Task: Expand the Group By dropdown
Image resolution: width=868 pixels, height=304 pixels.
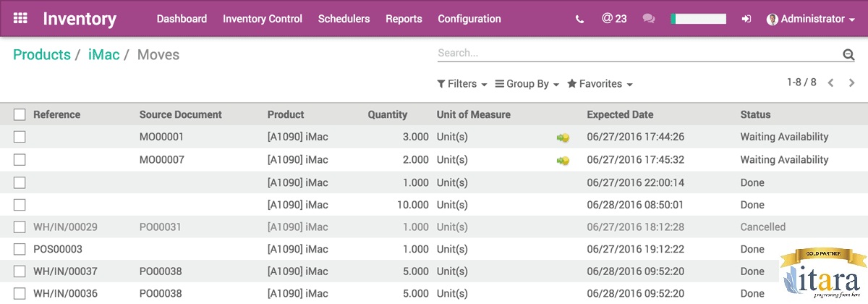Action: tap(527, 84)
